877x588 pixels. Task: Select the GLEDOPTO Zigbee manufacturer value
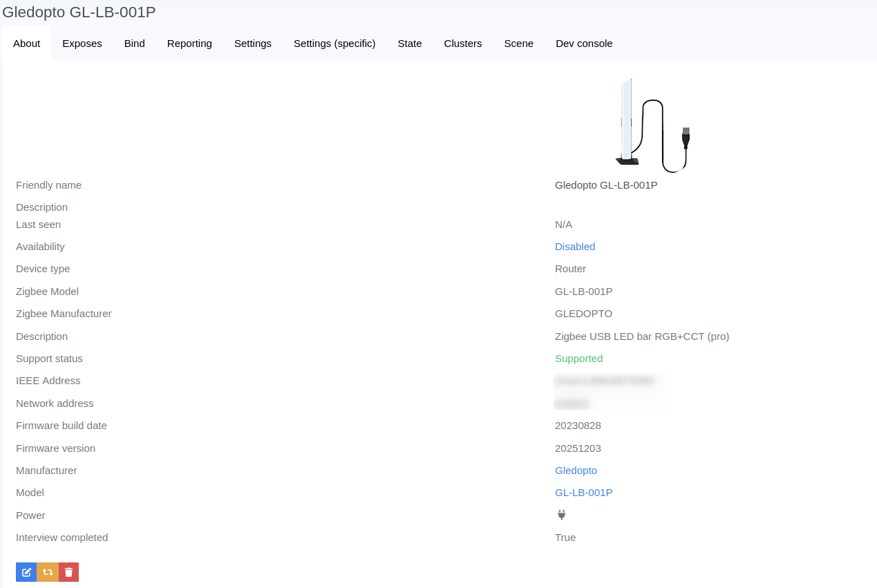(x=584, y=314)
